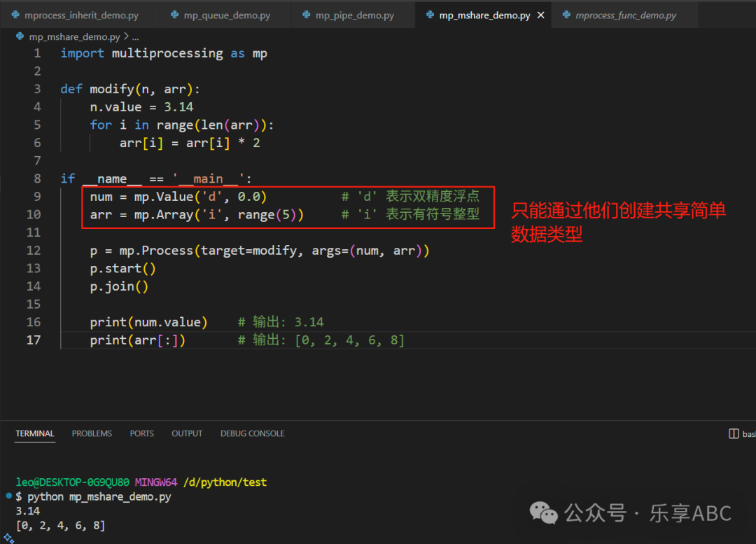756x544 pixels.
Task: Click 'print(arr[:])' statement
Action: coord(137,340)
